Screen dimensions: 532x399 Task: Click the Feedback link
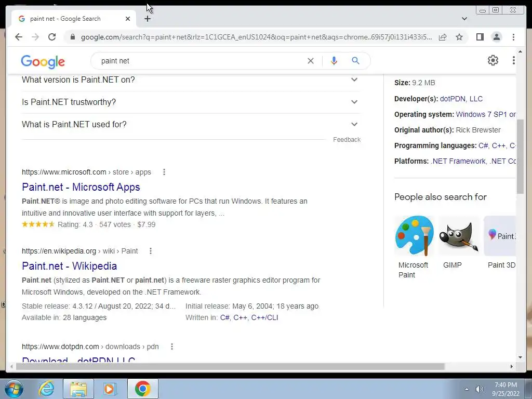click(347, 139)
